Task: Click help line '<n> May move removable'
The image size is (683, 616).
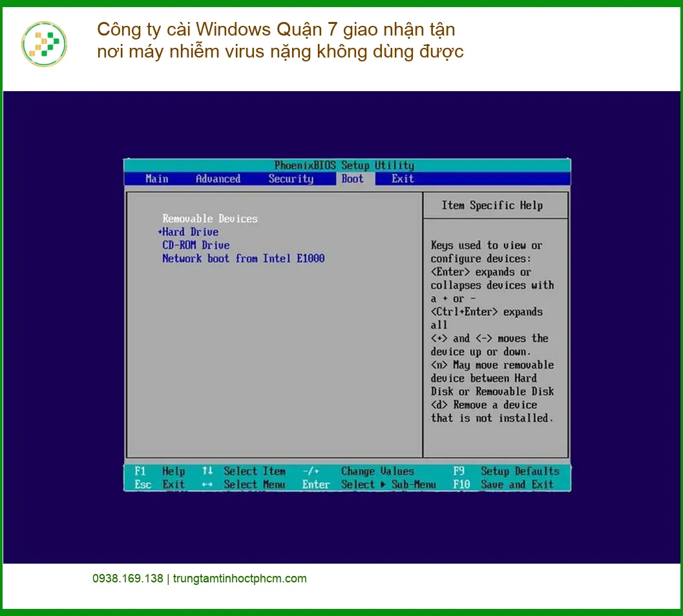Action: 492,365
